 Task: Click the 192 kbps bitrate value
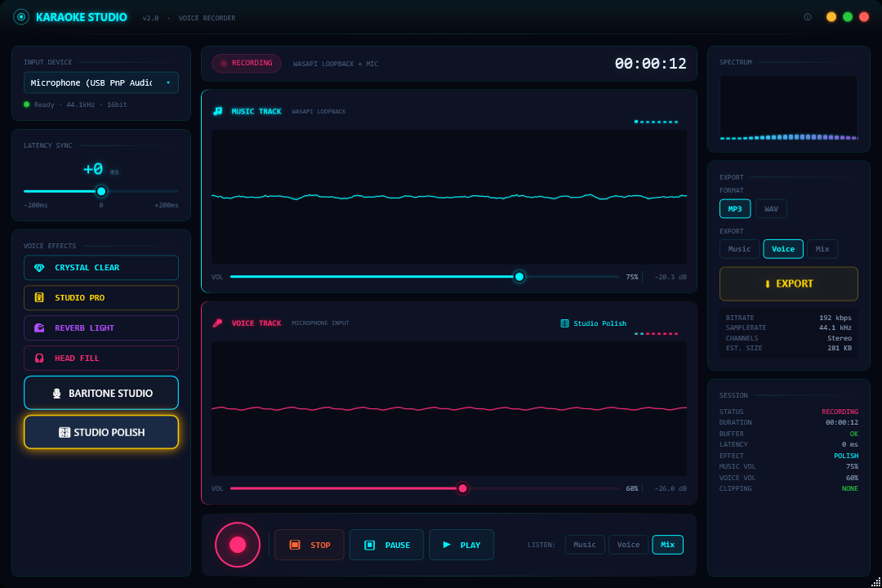(x=835, y=318)
